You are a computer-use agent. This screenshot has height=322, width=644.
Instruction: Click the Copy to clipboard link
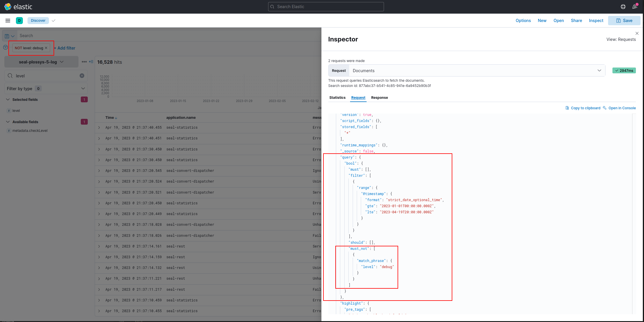point(586,108)
